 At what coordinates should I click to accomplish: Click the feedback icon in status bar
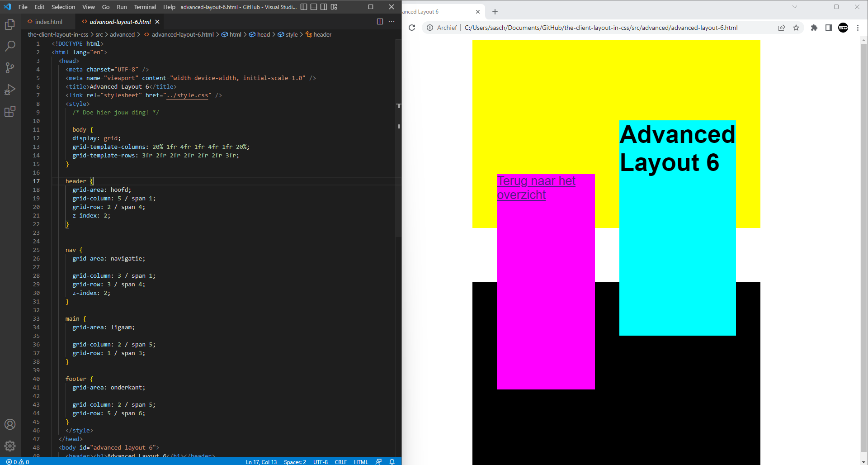pos(379,461)
